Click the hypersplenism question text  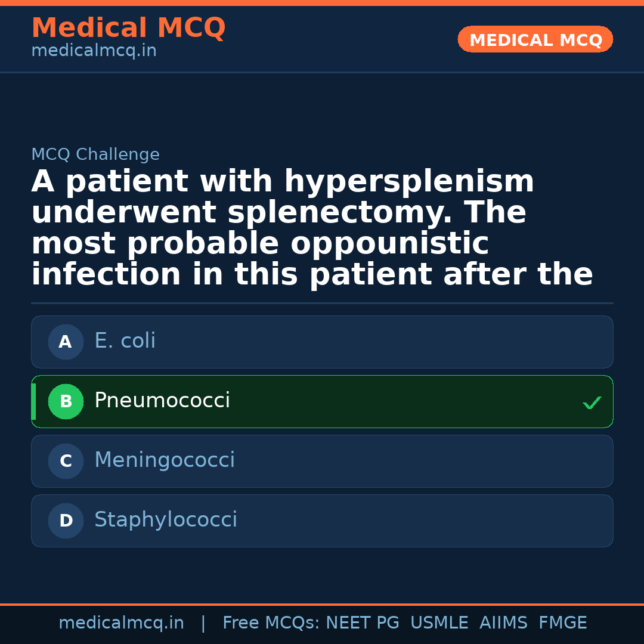(x=312, y=228)
